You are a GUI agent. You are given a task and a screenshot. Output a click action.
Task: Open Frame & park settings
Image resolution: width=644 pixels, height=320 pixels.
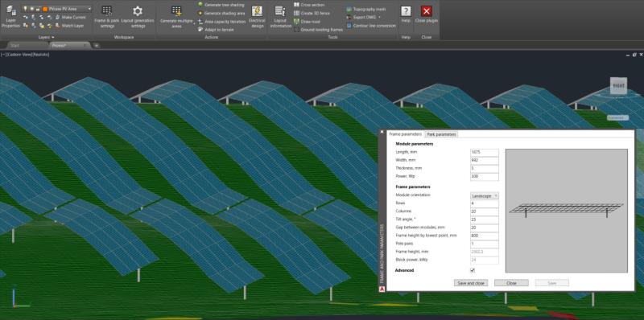coord(107,16)
